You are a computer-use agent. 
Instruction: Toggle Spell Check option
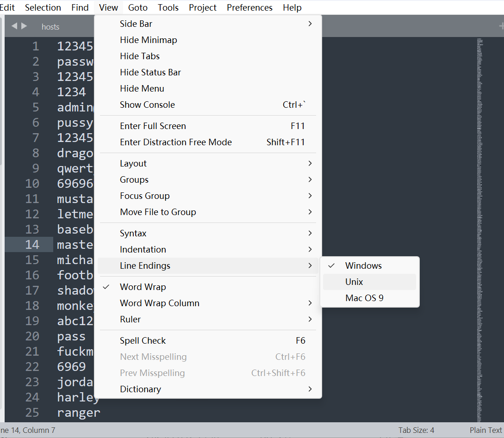pyautogui.click(x=208, y=340)
